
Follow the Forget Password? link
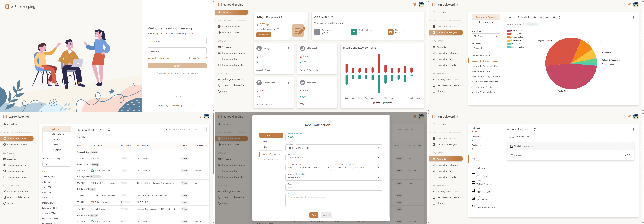click(x=198, y=58)
